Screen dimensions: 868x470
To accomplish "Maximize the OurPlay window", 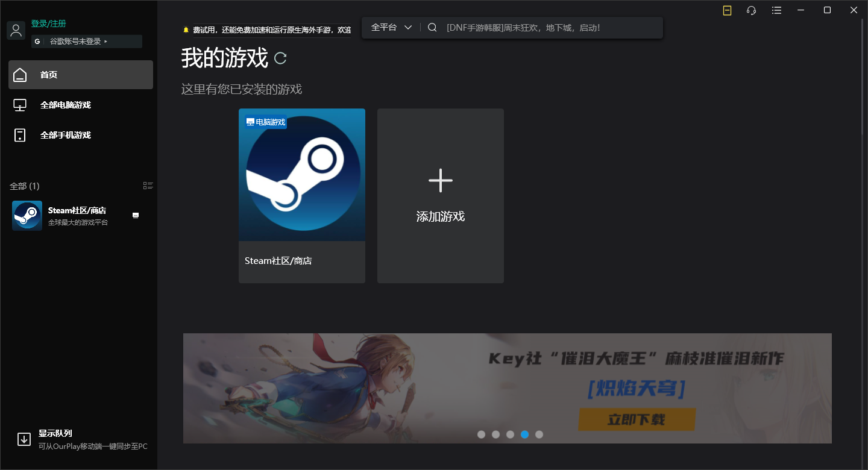I will tap(827, 10).
